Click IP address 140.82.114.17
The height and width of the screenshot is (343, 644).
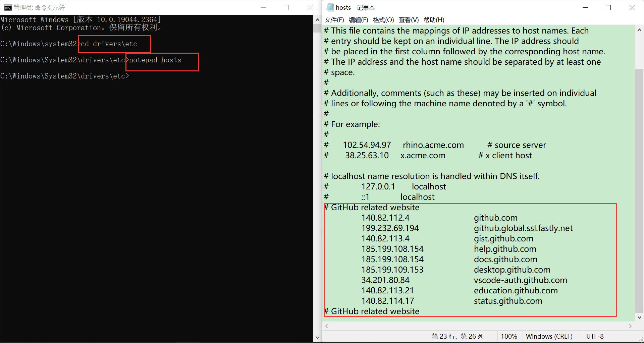click(x=388, y=301)
